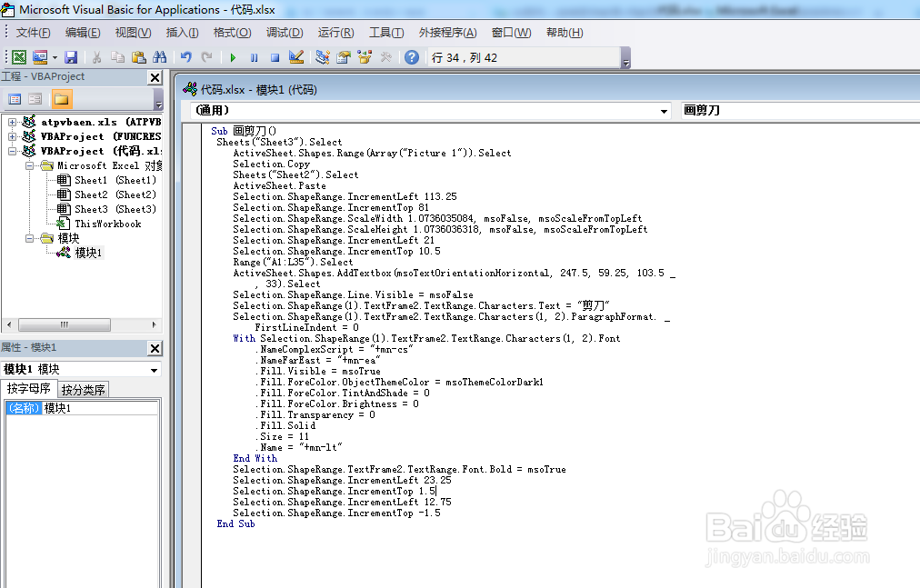Open the Object Browser icon
The height and width of the screenshot is (588, 920).
tap(365, 57)
